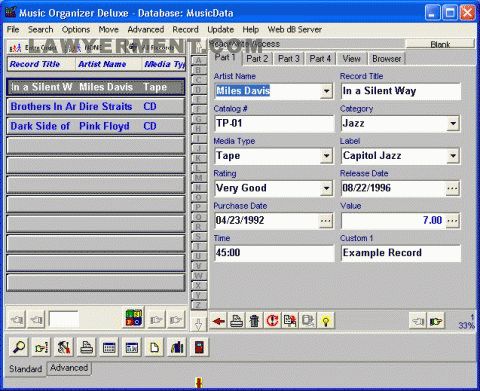
Task: Select the Advanced toolbar tab at bottom
Action: [x=69, y=368]
